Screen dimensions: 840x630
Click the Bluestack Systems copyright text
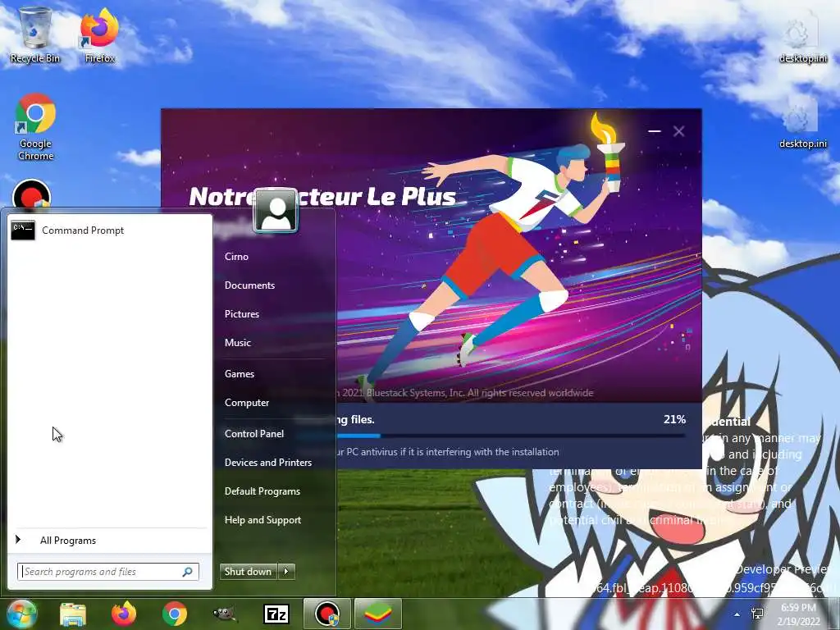tap(465, 393)
